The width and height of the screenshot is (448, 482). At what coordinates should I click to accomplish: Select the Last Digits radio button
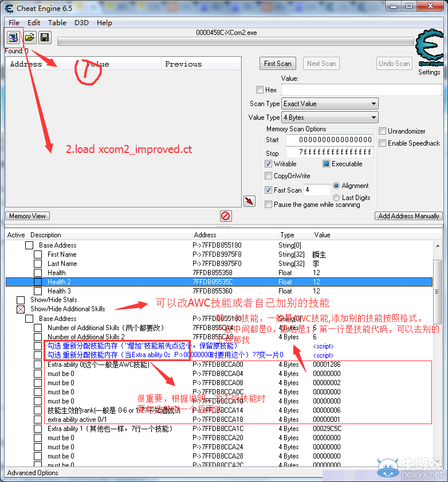(336, 198)
